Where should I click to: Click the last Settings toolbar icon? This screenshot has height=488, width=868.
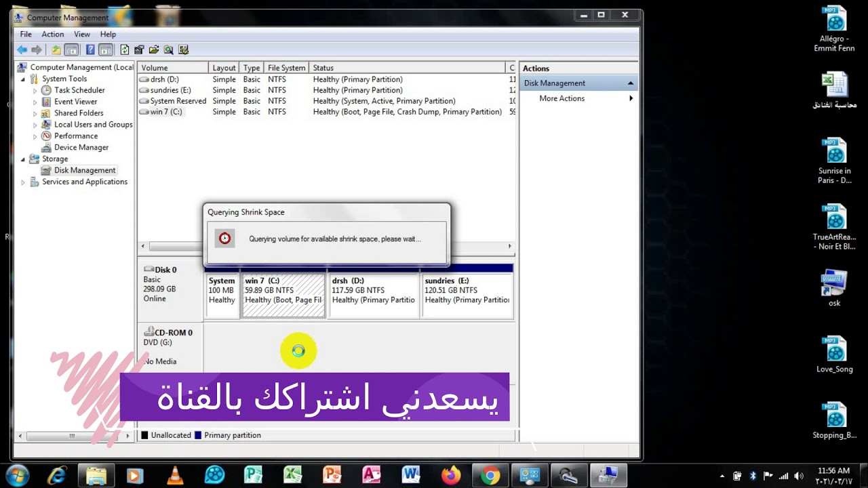coord(183,49)
